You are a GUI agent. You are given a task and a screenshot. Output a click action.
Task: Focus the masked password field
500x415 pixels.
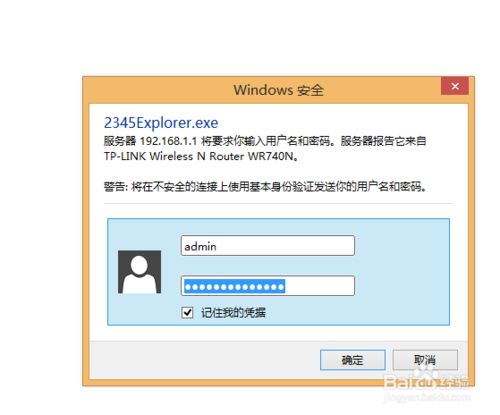click(268, 286)
